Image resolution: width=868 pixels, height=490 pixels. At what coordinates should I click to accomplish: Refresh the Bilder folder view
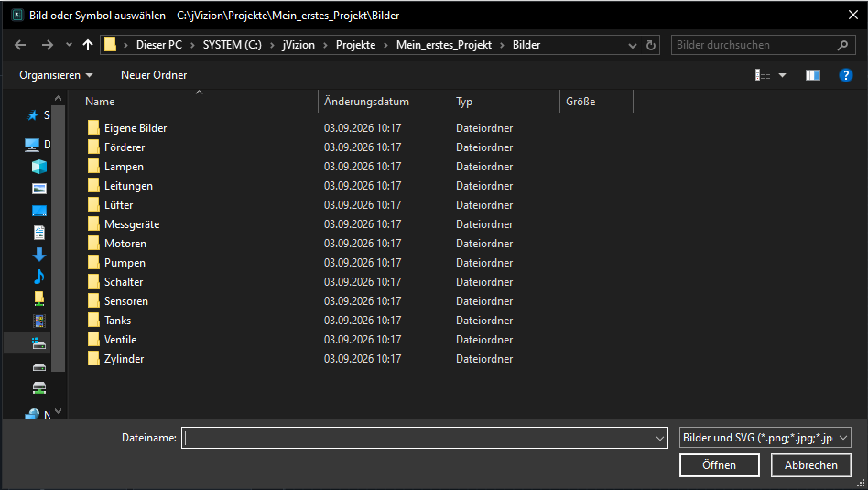(651, 46)
